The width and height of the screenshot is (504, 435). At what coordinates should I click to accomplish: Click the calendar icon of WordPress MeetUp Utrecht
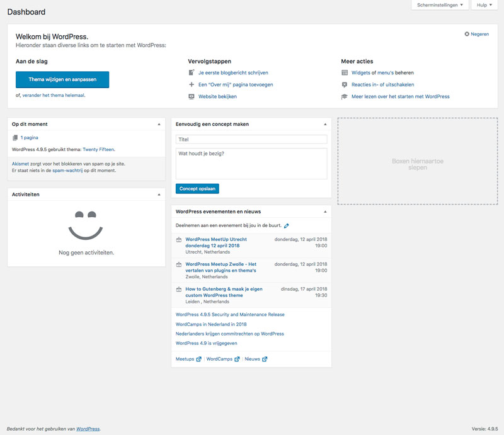pyautogui.click(x=179, y=240)
